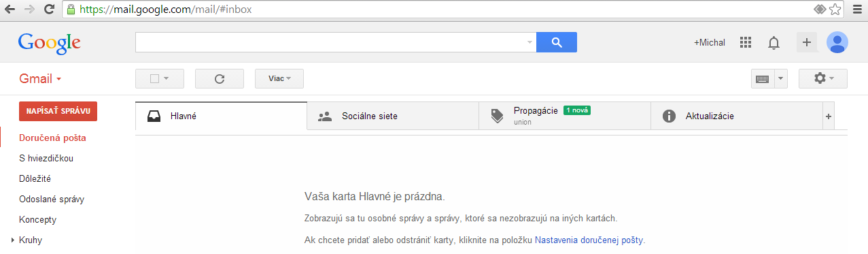Click the info icon on the Aktualizácie tab
The image size is (868, 254).
click(669, 116)
